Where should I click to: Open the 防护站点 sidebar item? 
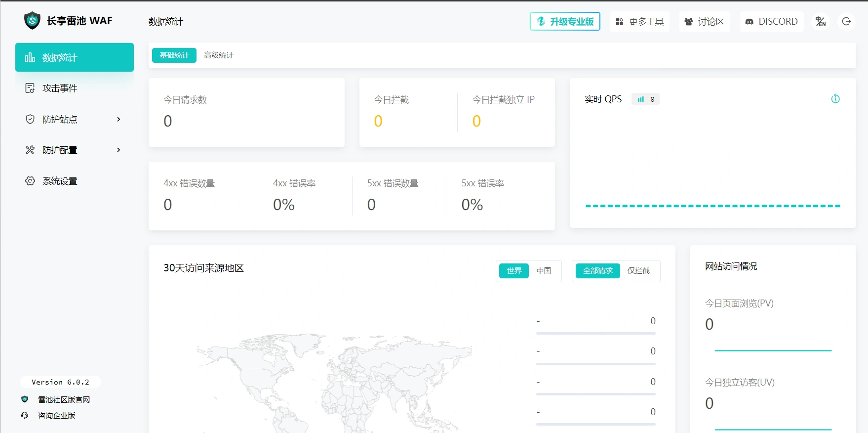tap(75, 119)
